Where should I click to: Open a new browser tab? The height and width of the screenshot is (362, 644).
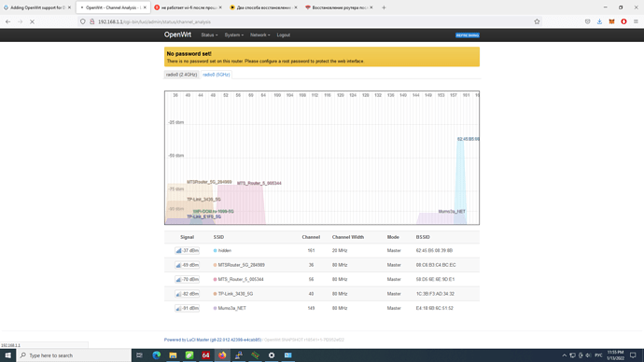384,7
